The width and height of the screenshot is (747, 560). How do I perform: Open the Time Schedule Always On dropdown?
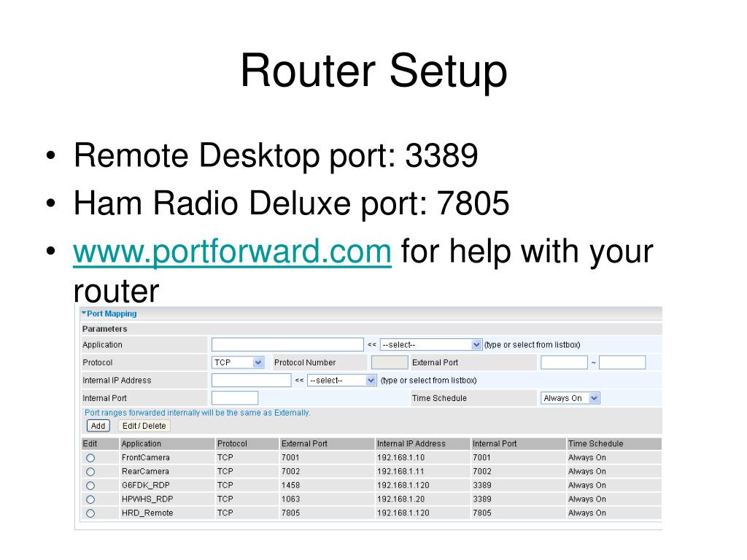click(x=570, y=398)
